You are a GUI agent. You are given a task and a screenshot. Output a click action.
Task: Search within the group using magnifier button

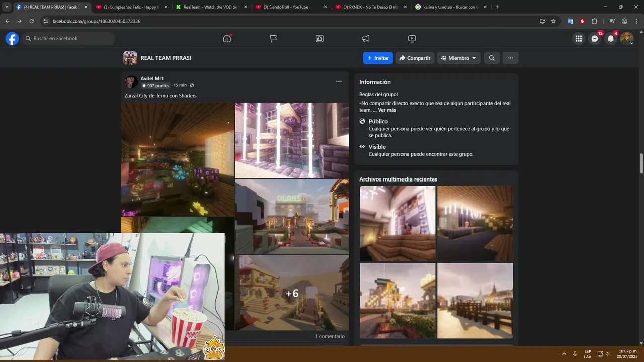[492, 58]
